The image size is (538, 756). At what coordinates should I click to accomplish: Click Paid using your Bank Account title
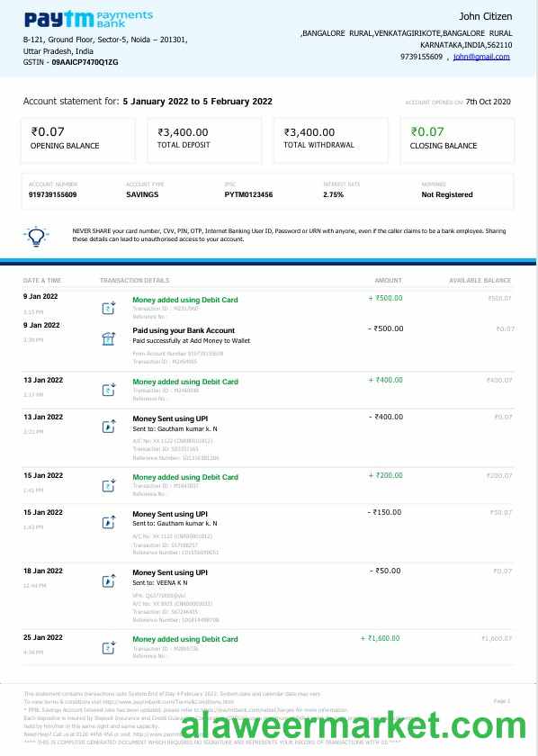pos(184,330)
